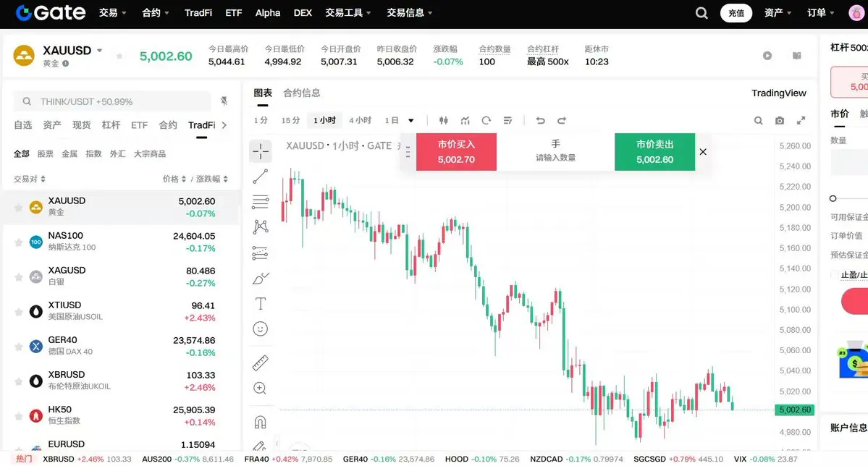Select the TradFi market tab
The height and width of the screenshot is (466, 868).
click(201, 125)
